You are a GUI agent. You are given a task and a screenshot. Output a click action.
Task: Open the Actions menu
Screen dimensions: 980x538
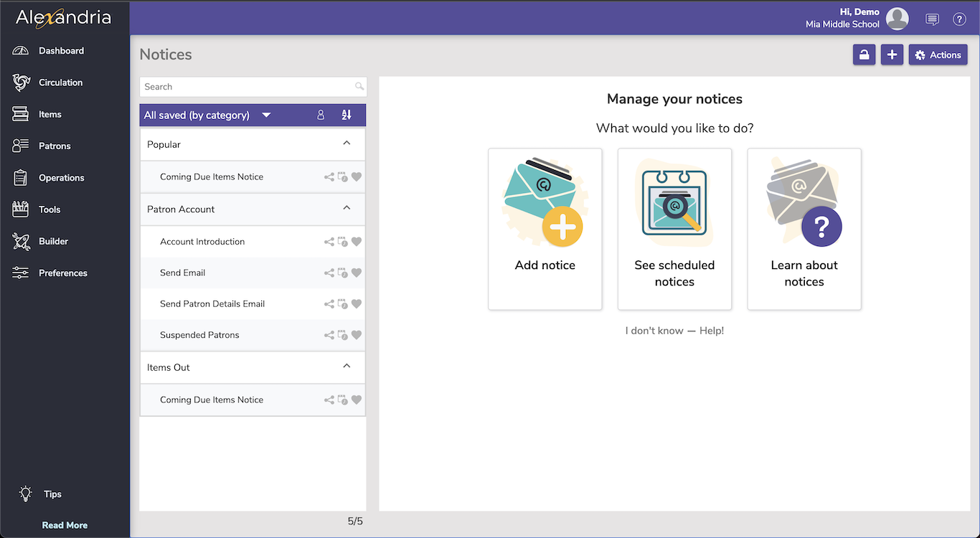pyautogui.click(x=938, y=55)
